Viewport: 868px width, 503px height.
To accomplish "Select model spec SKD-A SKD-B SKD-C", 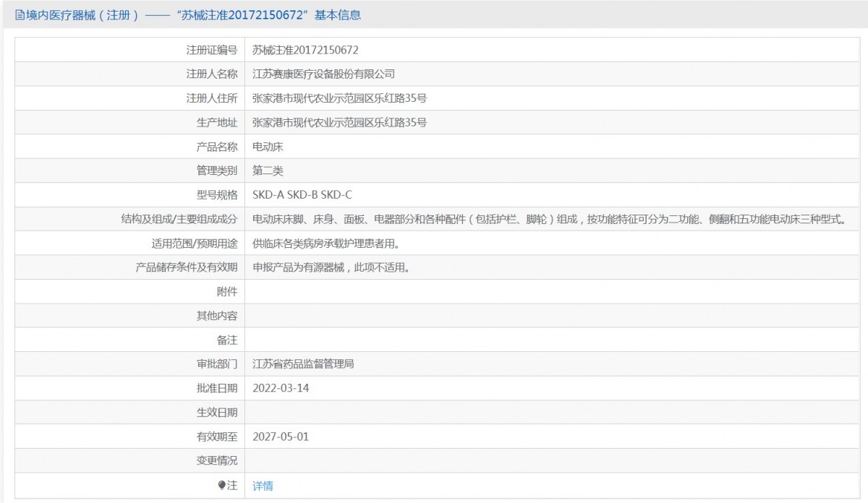I will [x=302, y=195].
